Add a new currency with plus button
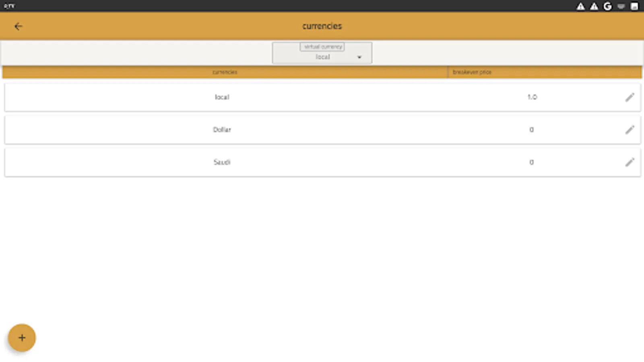 point(22,338)
